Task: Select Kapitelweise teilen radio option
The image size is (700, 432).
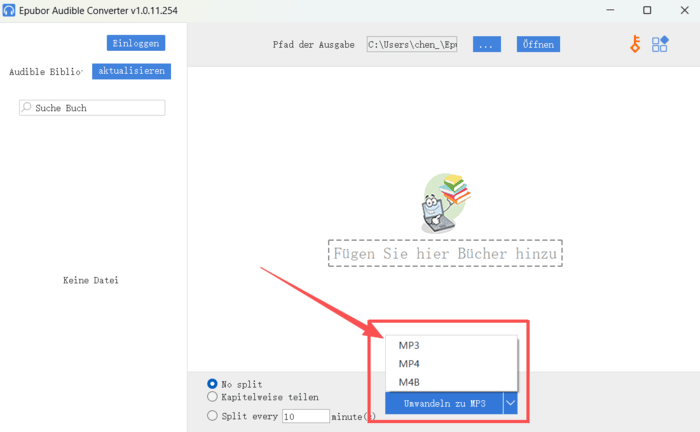Action: pos(212,397)
